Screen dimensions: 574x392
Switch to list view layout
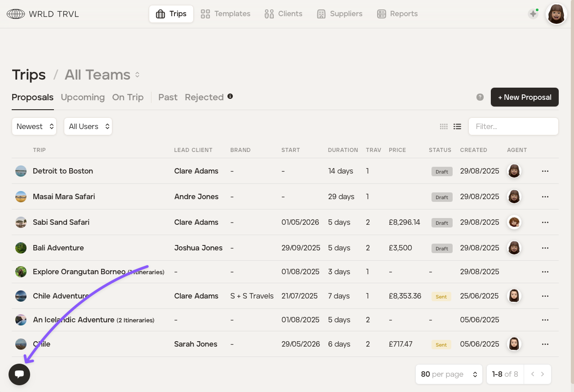pos(457,127)
